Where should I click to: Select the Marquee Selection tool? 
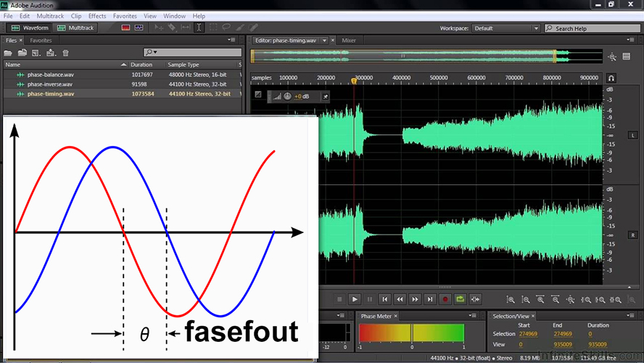click(x=212, y=28)
